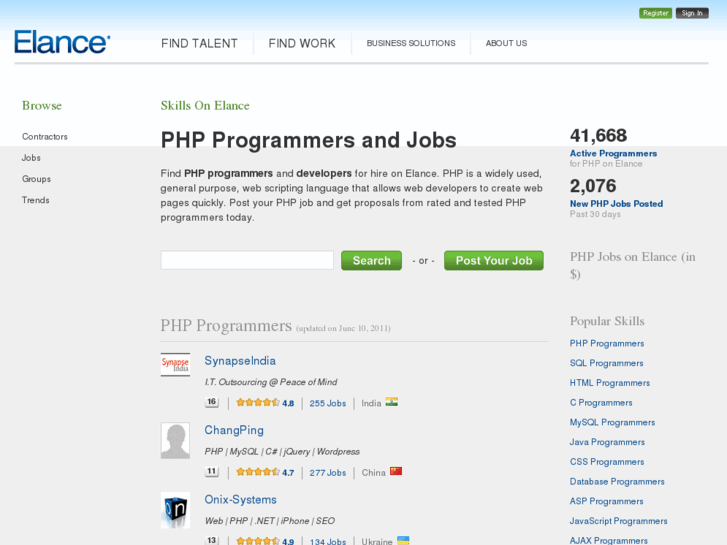
Task: Select MySQL Programmers skill link
Action: tap(612, 423)
